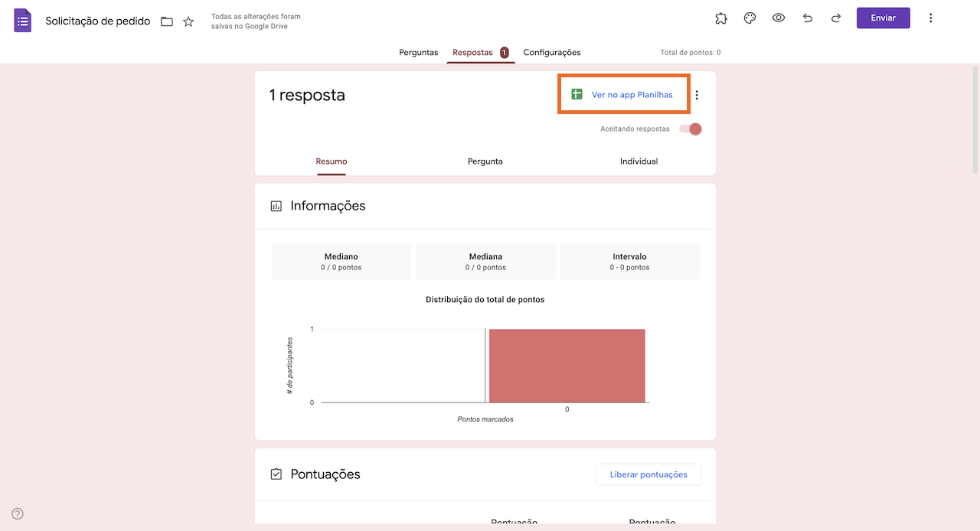
Task: Click the form title Solicitação de pedido
Action: pyautogui.click(x=98, y=21)
